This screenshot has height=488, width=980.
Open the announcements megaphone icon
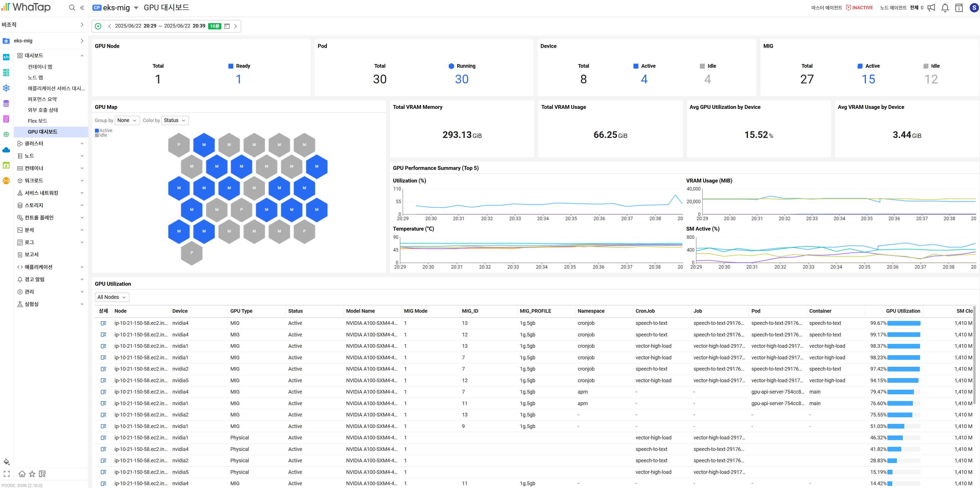[x=931, y=8]
